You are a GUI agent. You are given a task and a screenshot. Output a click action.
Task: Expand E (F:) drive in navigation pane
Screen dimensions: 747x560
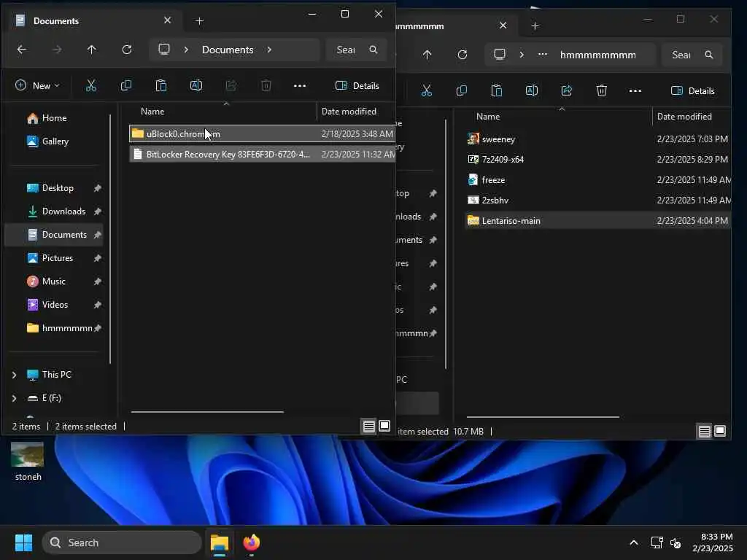tap(15, 398)
